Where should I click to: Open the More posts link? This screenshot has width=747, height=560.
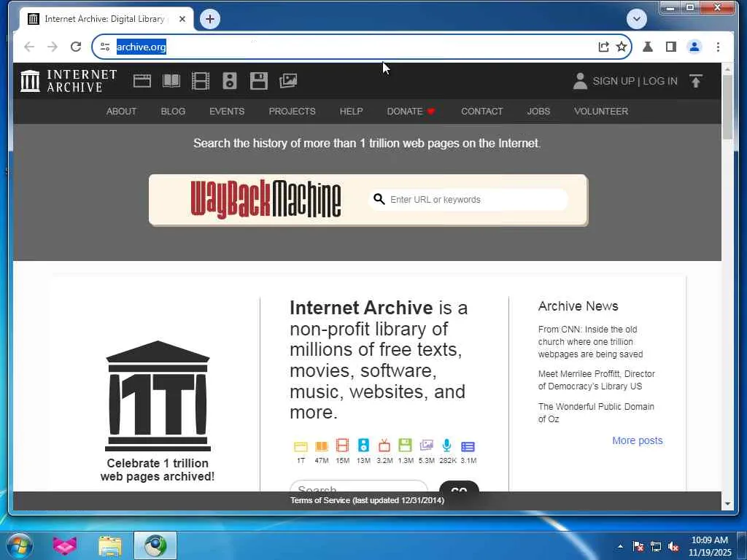(637, 440)
